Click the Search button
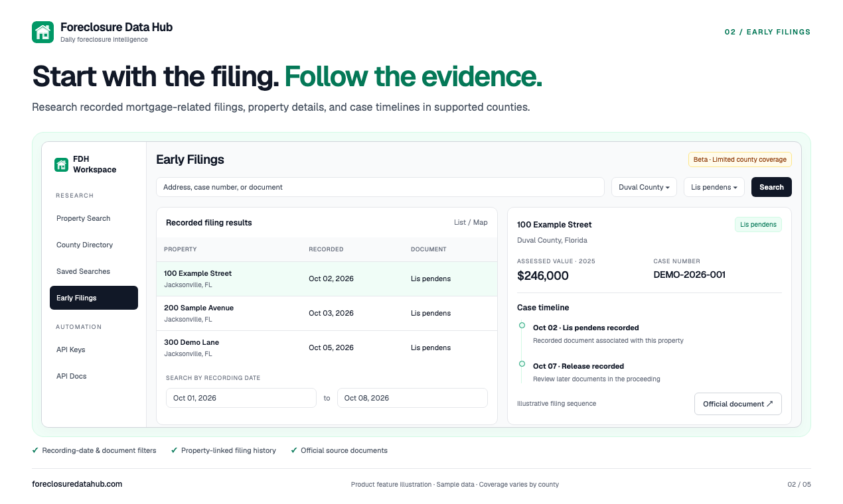Image resolution: width=843 pixels, height=504 pixels. [771, 187]
